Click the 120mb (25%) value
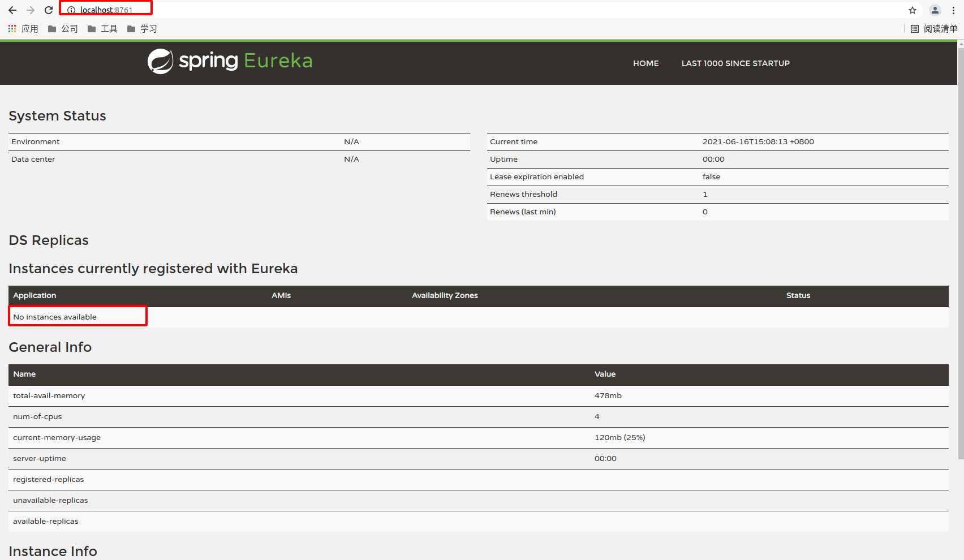 [x=620, y=438]
